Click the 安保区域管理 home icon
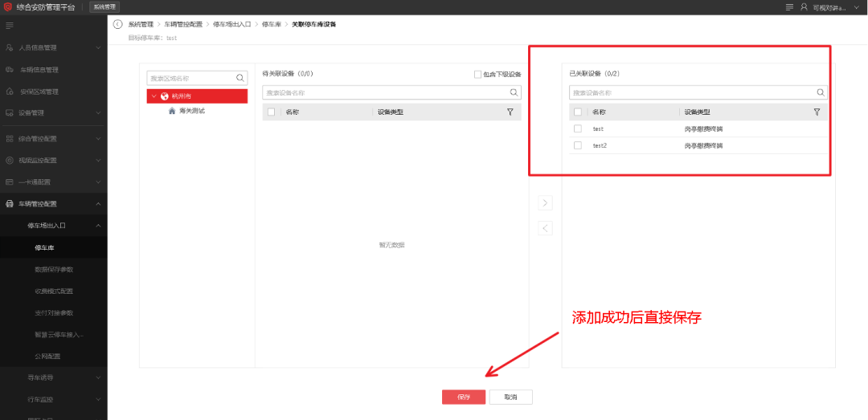Image resolution: width=868 pixels, height=420 pixels. tap(10, 92)
